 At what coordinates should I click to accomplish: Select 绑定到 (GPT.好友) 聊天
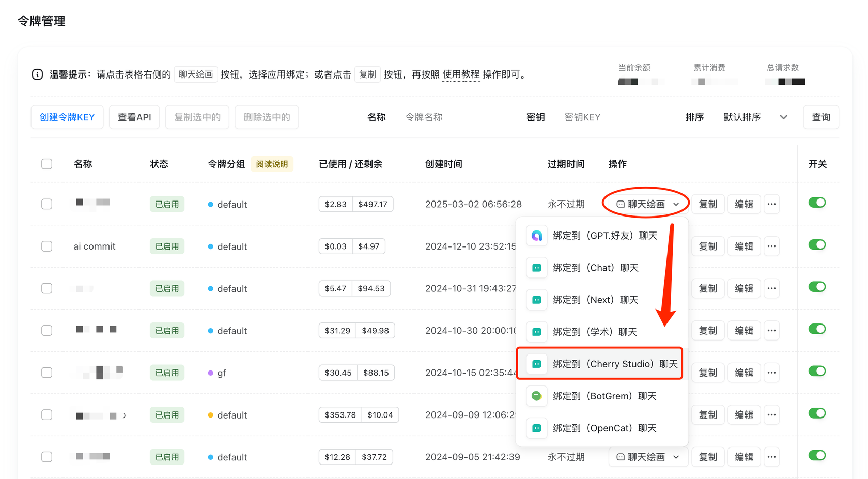[602, 236]
